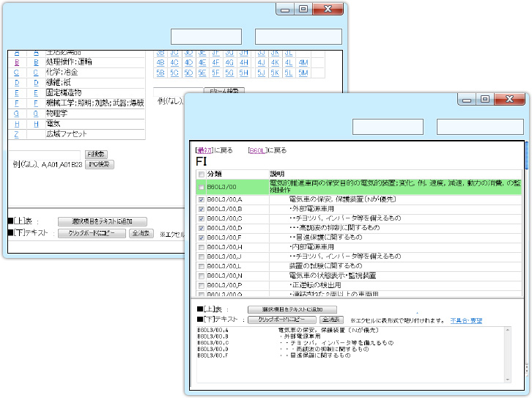
Task: Click the 処理操作;運輸 section description
Action: (69, 62)
